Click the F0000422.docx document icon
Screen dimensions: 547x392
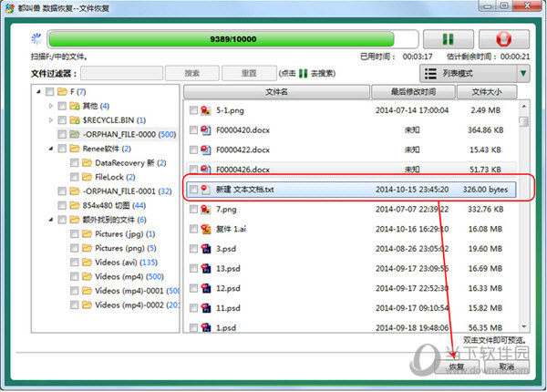(x=206, y=150)
